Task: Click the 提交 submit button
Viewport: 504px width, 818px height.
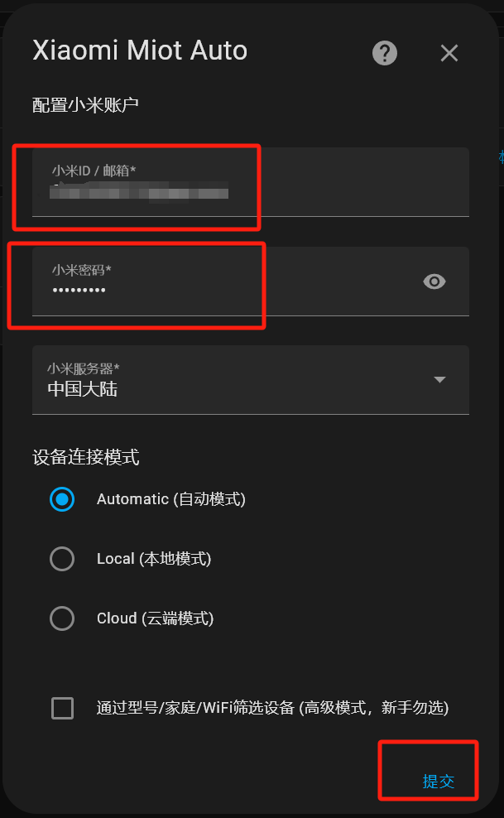Action: click(x=439, y=781)
